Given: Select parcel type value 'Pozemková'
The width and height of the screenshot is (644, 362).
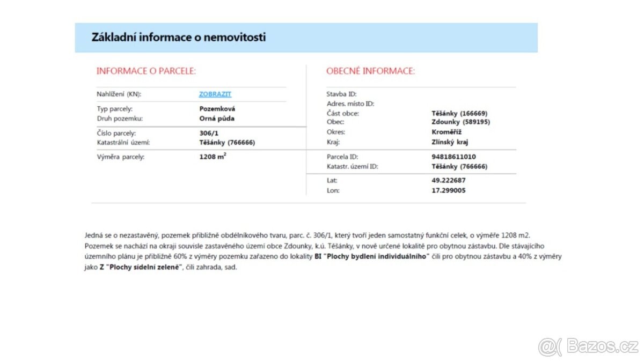Looking at the screenshot, I should point(217,109).
